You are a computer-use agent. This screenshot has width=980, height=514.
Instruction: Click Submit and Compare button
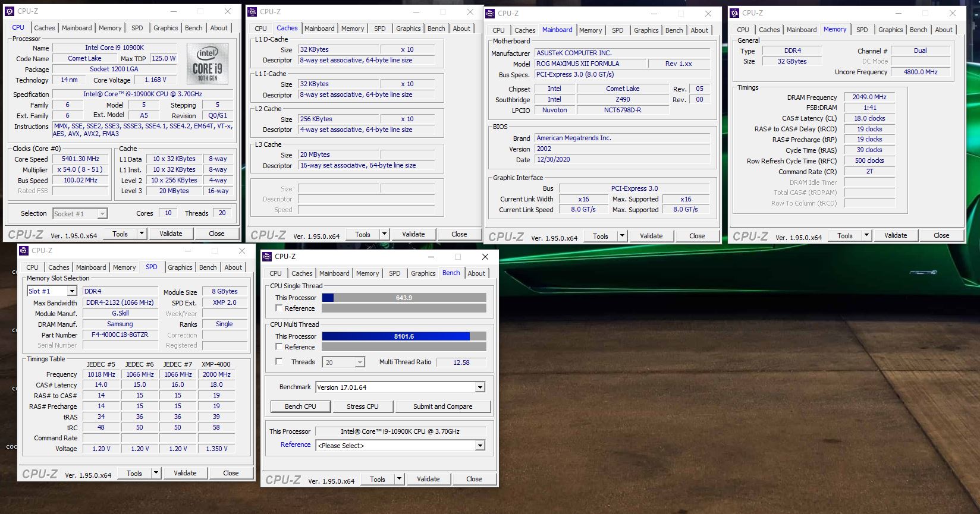click(x=443, y=406)
